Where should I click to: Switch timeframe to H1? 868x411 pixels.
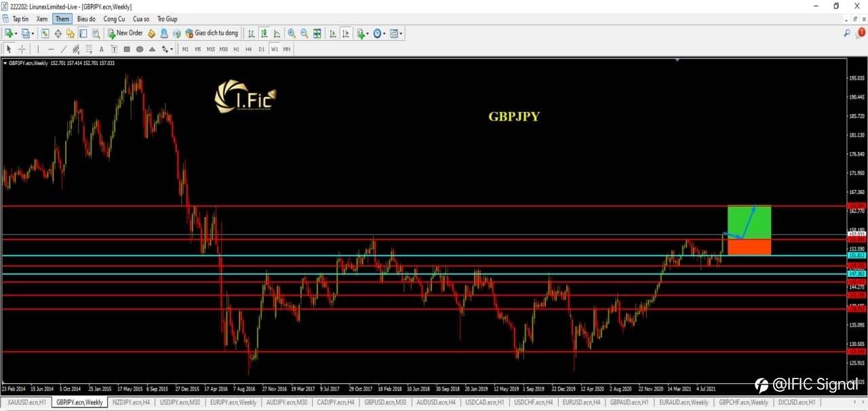[236, 49]
